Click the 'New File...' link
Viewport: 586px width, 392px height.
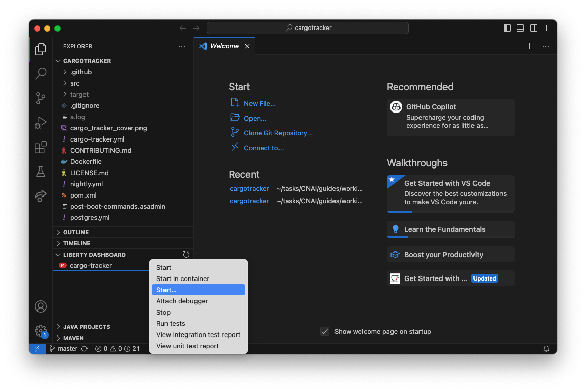[260, 103]
